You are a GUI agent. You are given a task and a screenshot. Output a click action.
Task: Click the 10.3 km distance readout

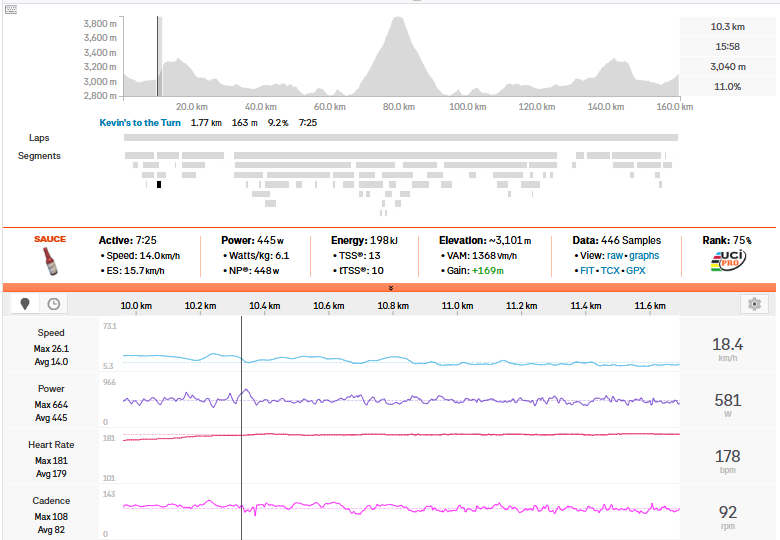coord(727,27)
